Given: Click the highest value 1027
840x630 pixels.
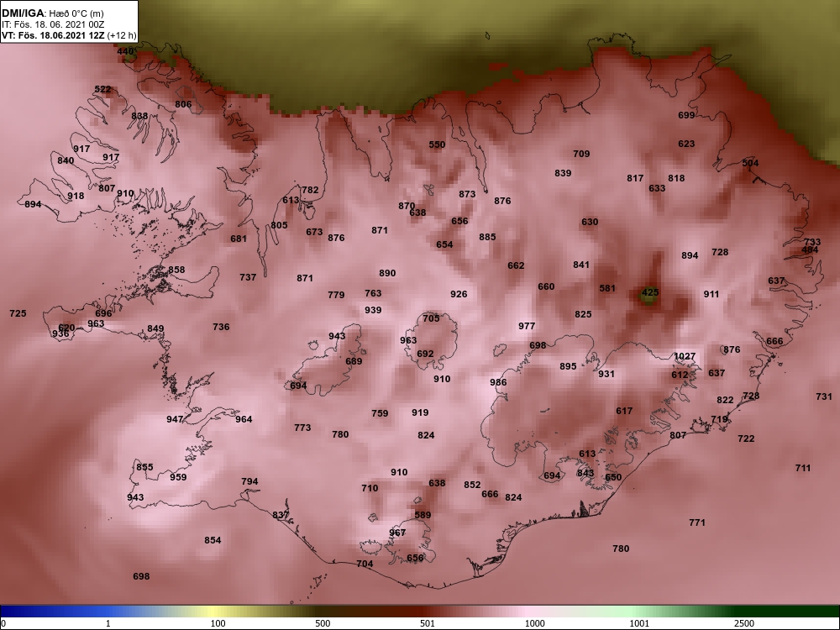Looking at the screenshot, I should pos(684,356).
